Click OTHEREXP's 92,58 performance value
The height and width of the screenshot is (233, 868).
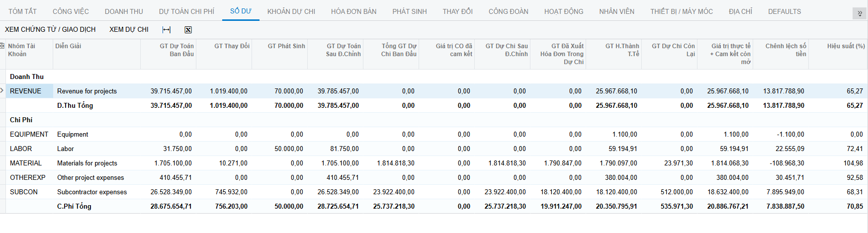(x=838, y=177)
